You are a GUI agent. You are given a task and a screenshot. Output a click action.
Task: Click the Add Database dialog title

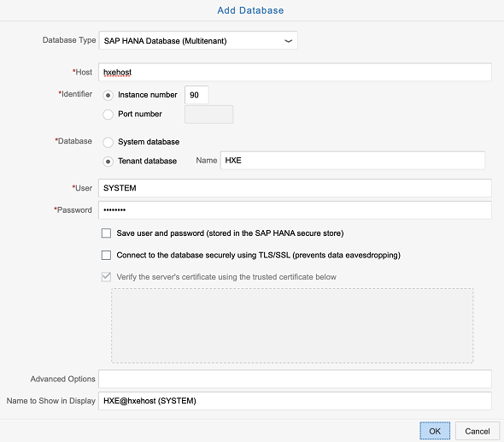[250, 10]
